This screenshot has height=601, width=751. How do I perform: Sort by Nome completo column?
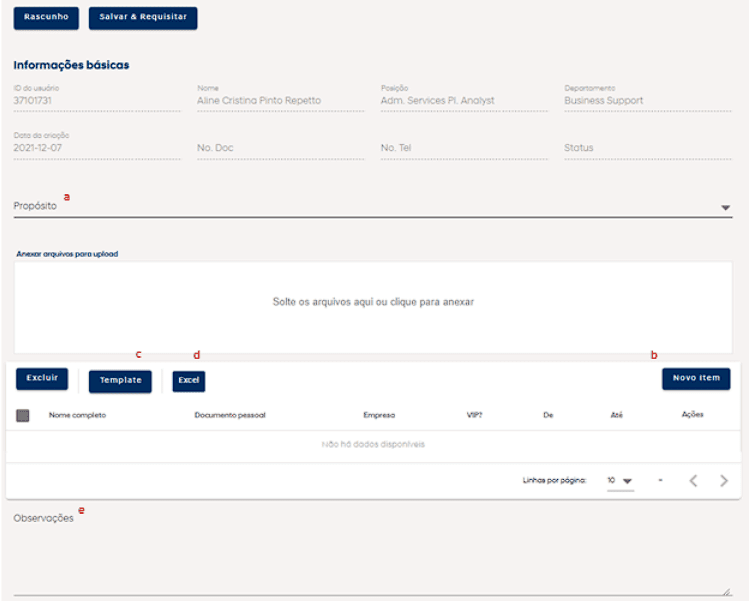point(77,415)
